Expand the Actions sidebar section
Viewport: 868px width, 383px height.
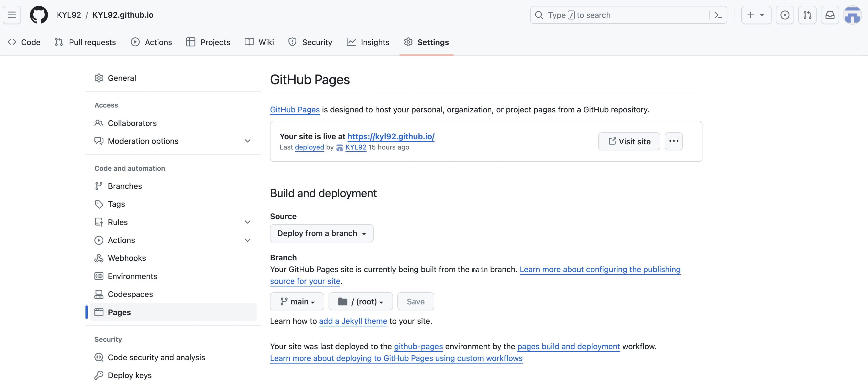point(173,240)
